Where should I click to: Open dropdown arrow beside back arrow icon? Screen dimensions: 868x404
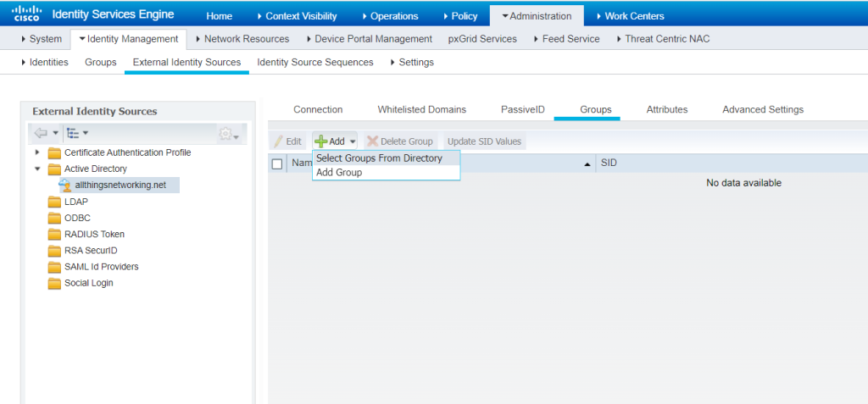tap(55, 133)
